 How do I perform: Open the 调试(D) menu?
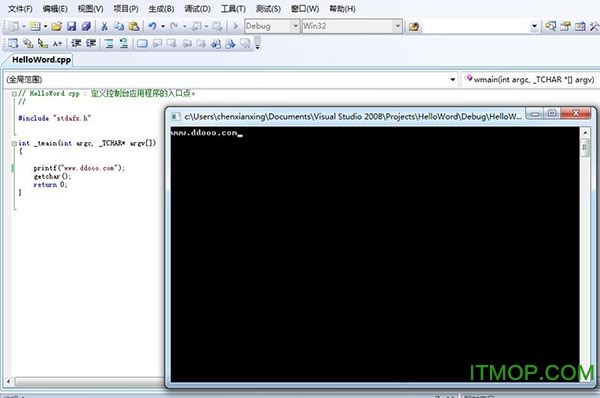tap(197, 8)
